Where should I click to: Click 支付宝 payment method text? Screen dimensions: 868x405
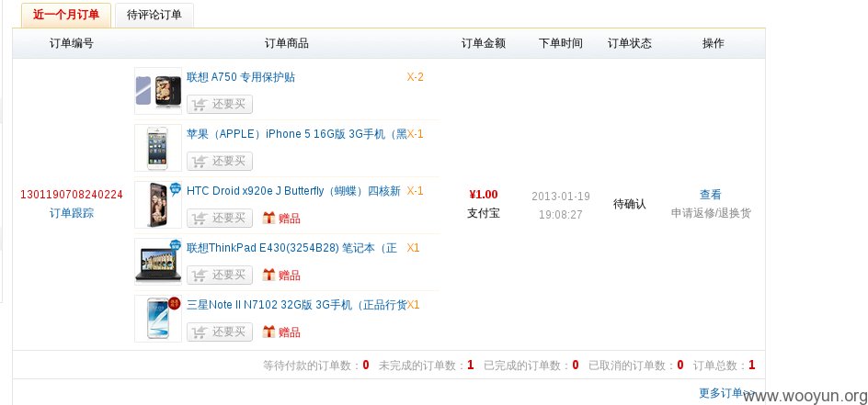point(484,213)
